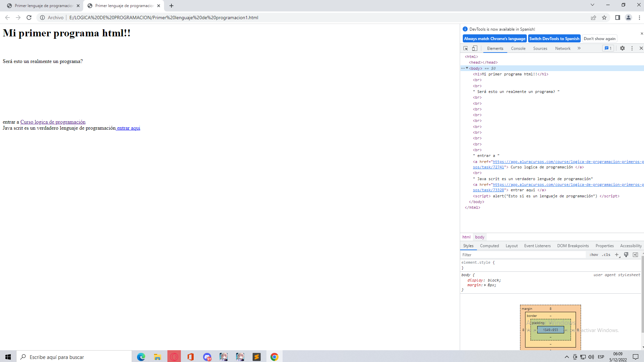The image size is (644, 362).
Task: Open the Chrome profile menu
Action: tap(628, 18)
